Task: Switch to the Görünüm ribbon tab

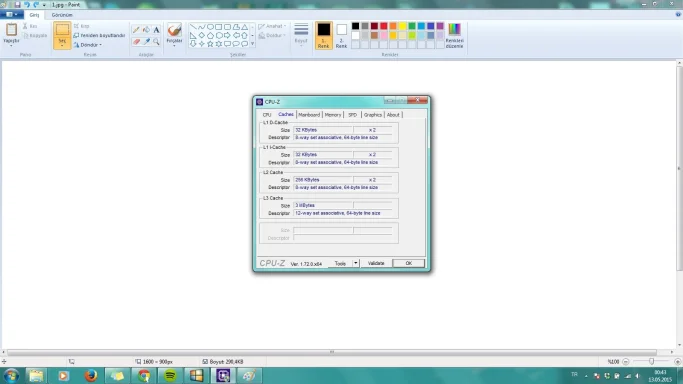Action: point(62,15)
